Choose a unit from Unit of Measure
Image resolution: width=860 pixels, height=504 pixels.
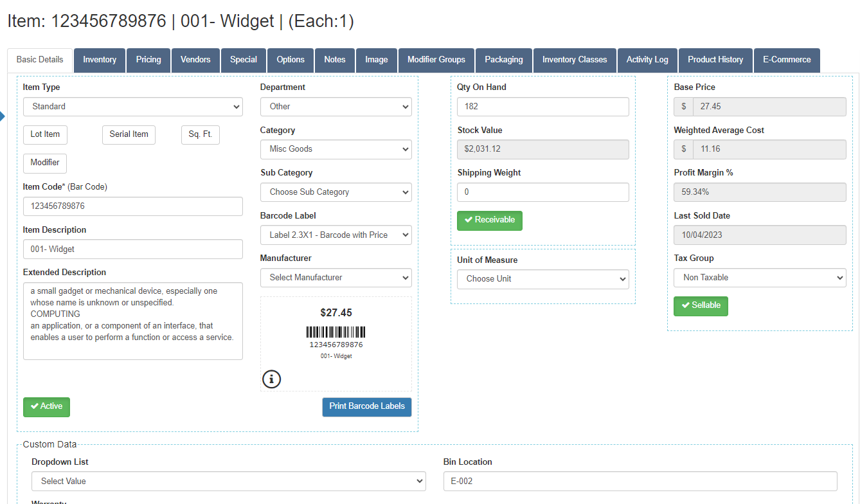[542, 279]
